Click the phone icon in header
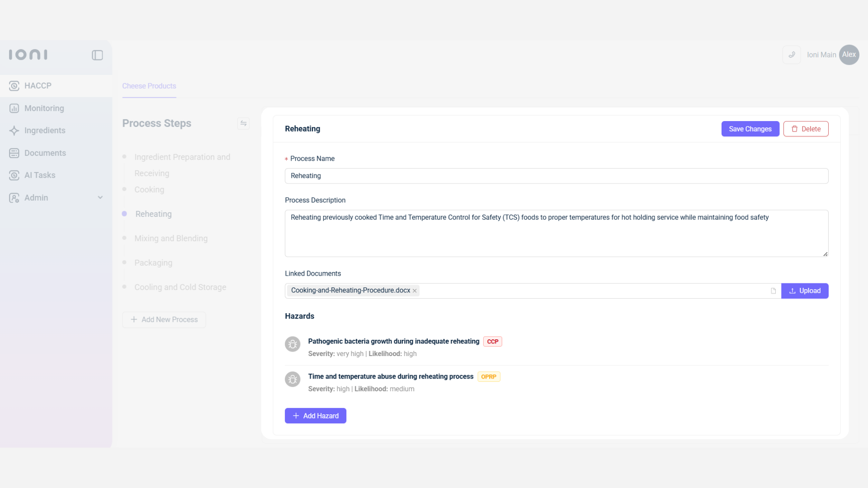 792,55
